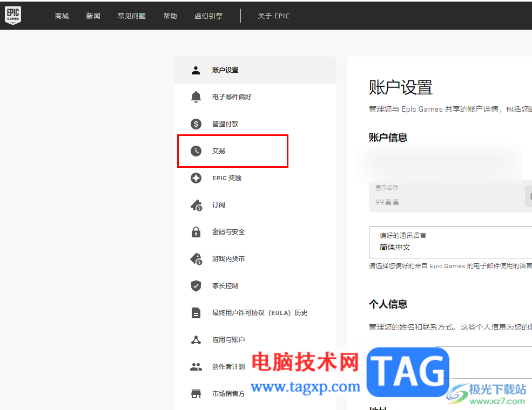Click the Epic Games logo

[x=13, y=15]
